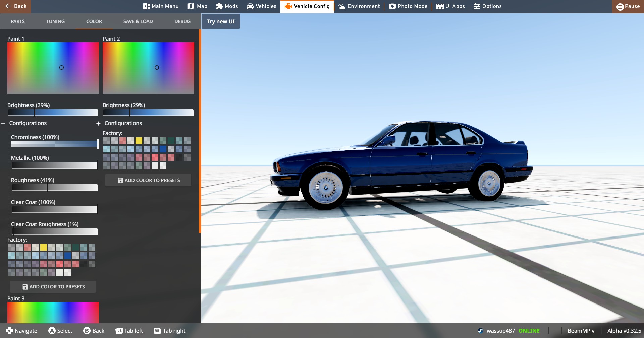Click the Navigate d-pad hint
The image size is (644, 338).
21,331
